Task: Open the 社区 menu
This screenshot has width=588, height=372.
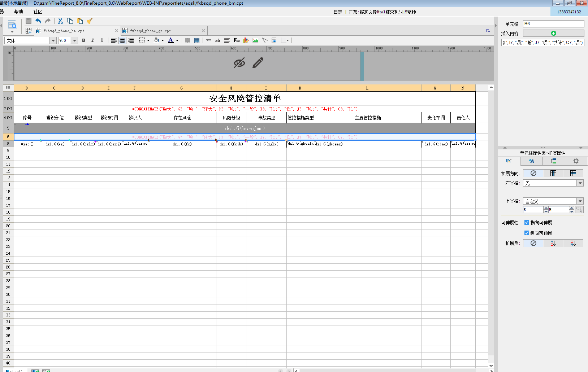Action: click(38, 12)
